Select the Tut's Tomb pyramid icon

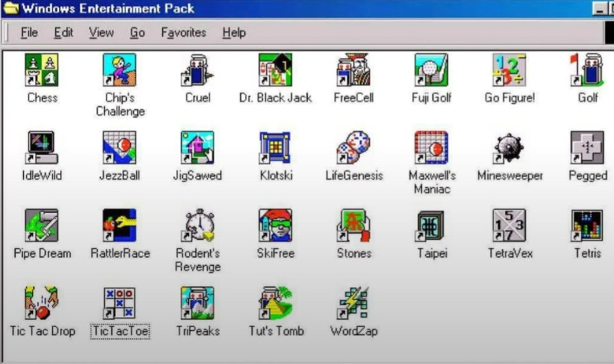(x=276, y=303)
